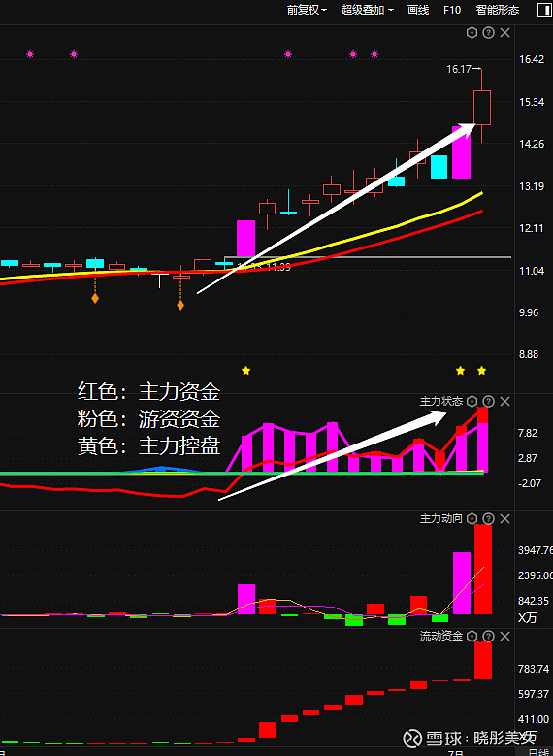Select the rightmost yellow star marker
This screenshot has width=553, height=756.
(481, 371)
